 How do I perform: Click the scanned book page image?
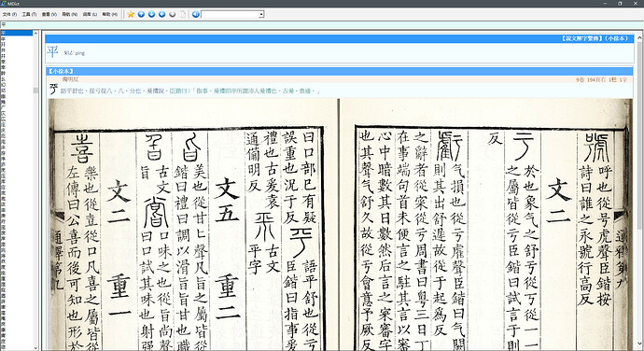pyautogui.click(x=339, y=224)
